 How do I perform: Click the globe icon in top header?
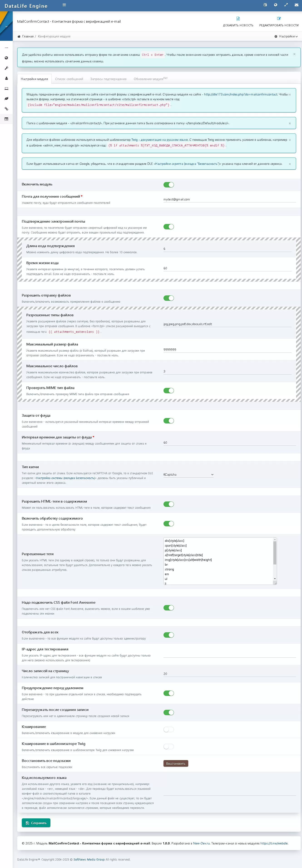pos(276,5)
